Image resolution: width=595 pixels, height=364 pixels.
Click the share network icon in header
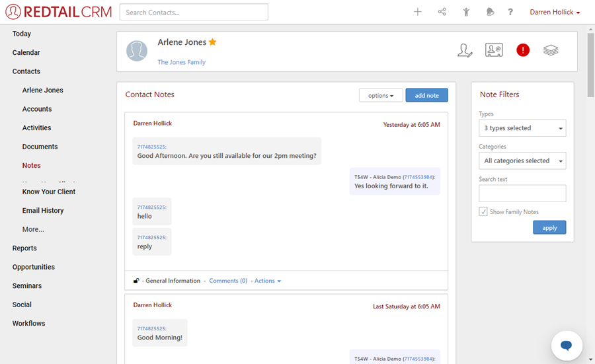coord(442,12)
